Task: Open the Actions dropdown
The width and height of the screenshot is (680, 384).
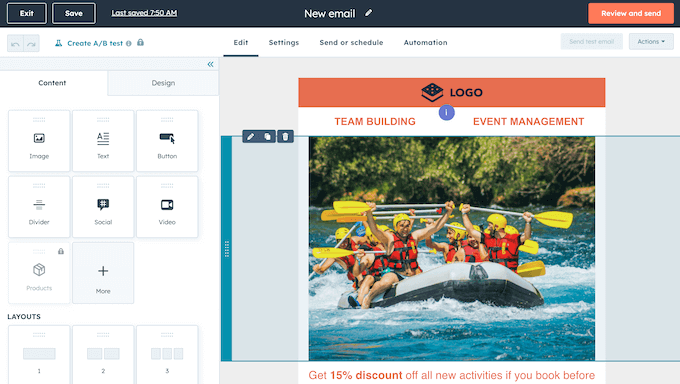Action: click(651, 42)
